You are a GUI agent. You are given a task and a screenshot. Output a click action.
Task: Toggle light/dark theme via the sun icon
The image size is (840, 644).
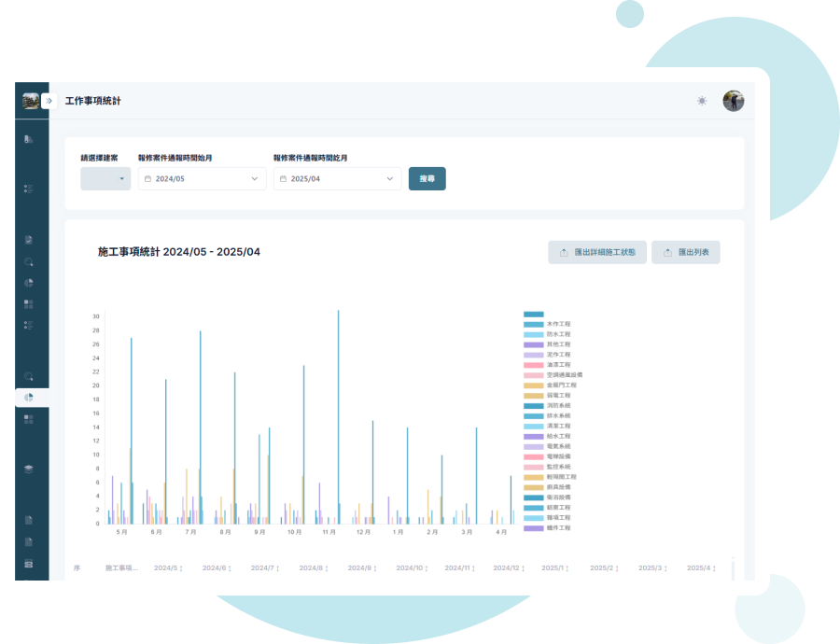702,101
